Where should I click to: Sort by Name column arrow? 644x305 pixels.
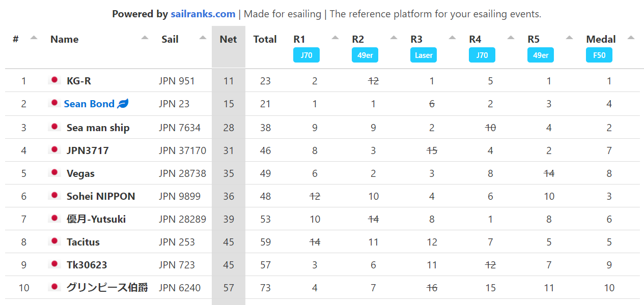click(x=145, y=38)
